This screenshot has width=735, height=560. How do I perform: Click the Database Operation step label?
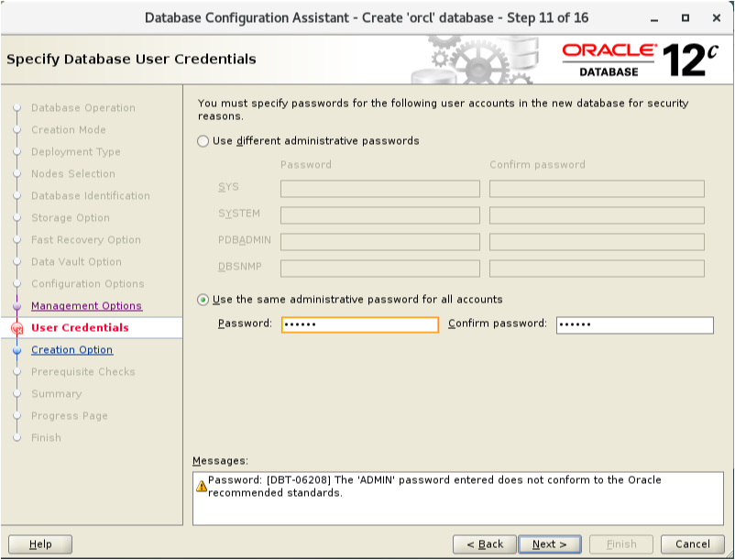pyautogui.click(x=83, y=108)
